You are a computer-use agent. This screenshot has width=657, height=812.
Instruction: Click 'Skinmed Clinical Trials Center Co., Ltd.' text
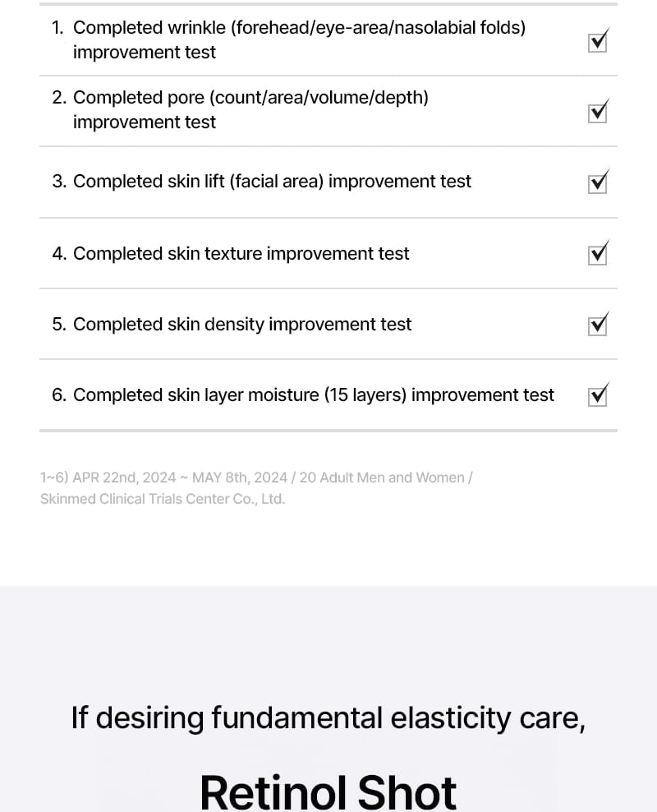click(x=163, y=499)
